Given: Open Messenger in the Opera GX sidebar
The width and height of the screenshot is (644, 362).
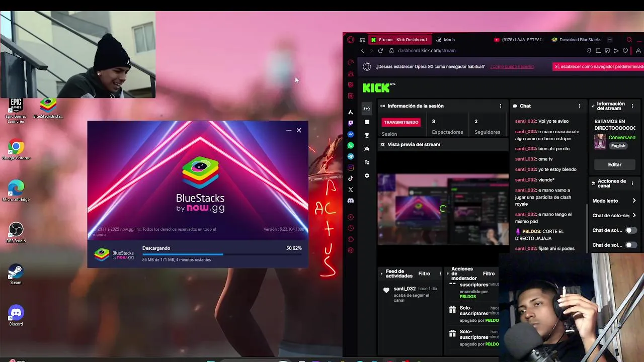Looking at the screenshot, I should point(351,134).
